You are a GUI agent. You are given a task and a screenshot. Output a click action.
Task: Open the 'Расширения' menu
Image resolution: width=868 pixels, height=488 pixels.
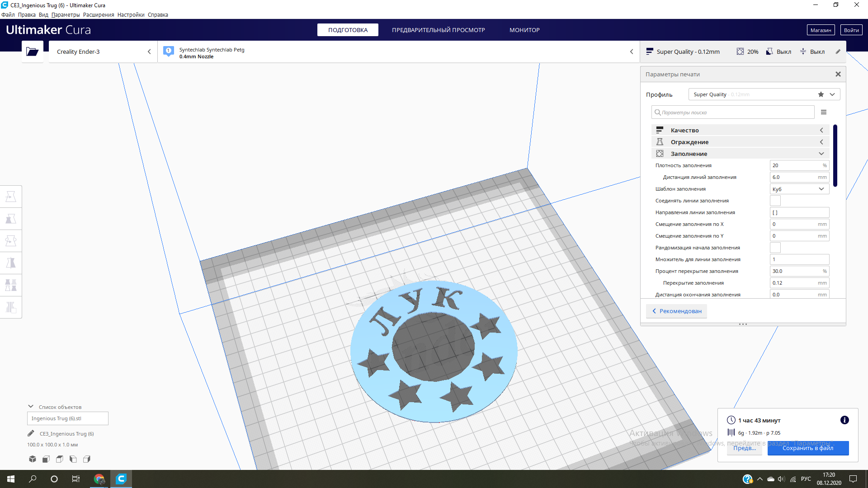pyautogui.click(x=98, y=15)
